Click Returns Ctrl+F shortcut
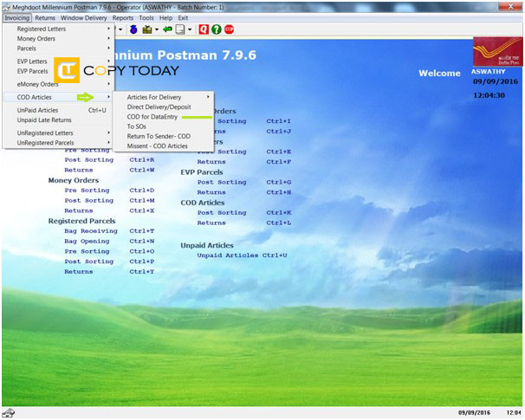The height and width of the screenshot is (420, 525). (244, 162)
